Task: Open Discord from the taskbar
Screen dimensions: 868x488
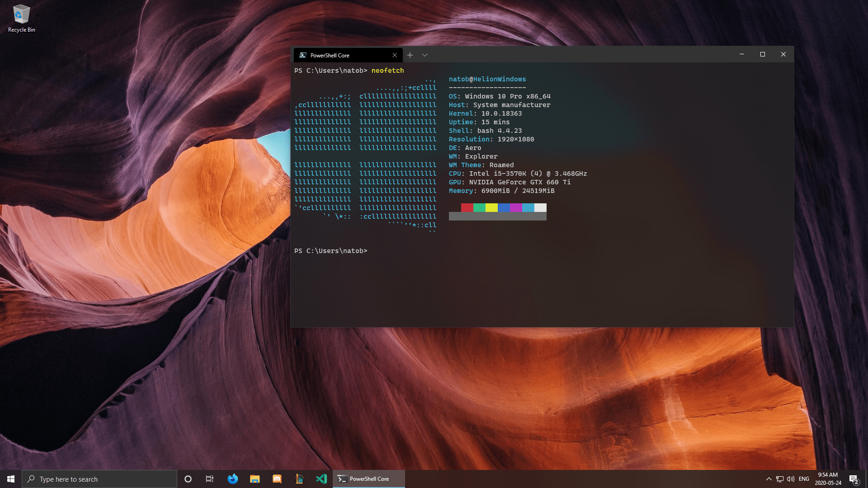Action: [x=277, y=479]
